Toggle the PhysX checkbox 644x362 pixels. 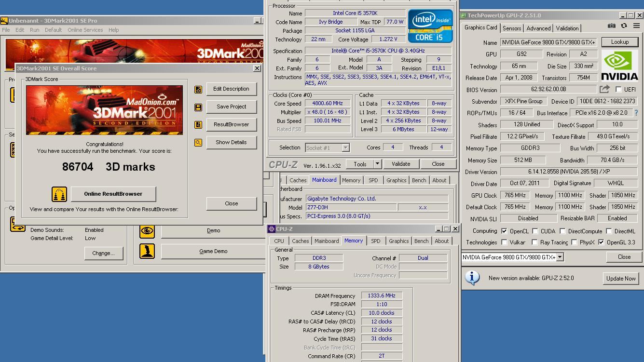(x=574, y=242)
